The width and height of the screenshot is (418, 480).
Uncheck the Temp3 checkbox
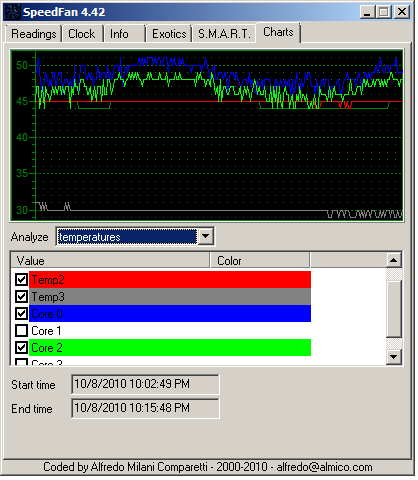22,297
